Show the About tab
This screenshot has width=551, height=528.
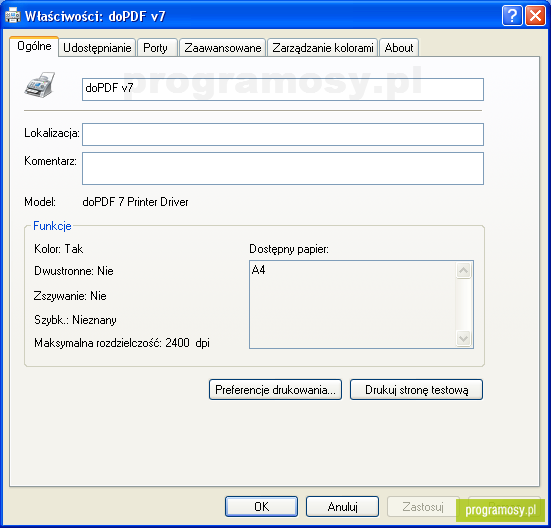tap(399, 47)
